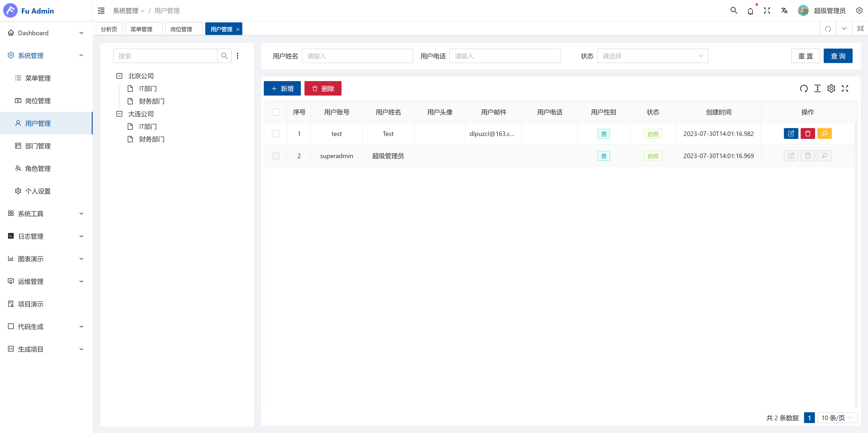Click the yellow view-details icon for test user
868x433 pixels.
(x=824, y=134)
